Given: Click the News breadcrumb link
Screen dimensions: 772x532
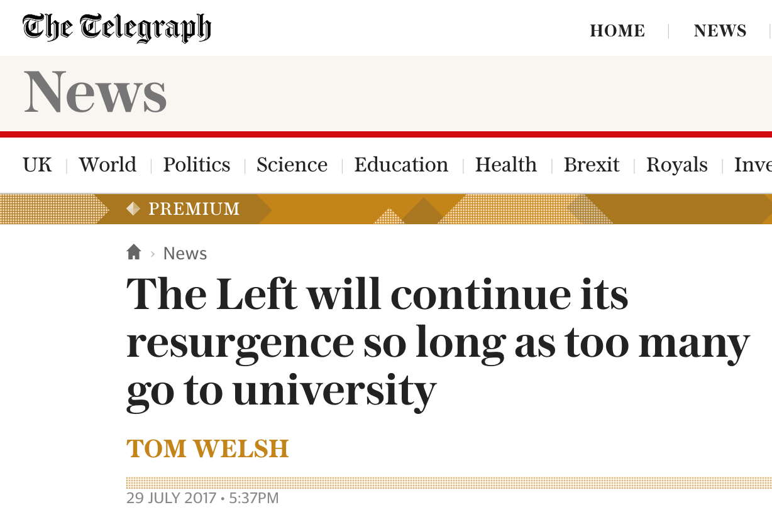Looking at the screenshot, I should [x=185, y=253].
